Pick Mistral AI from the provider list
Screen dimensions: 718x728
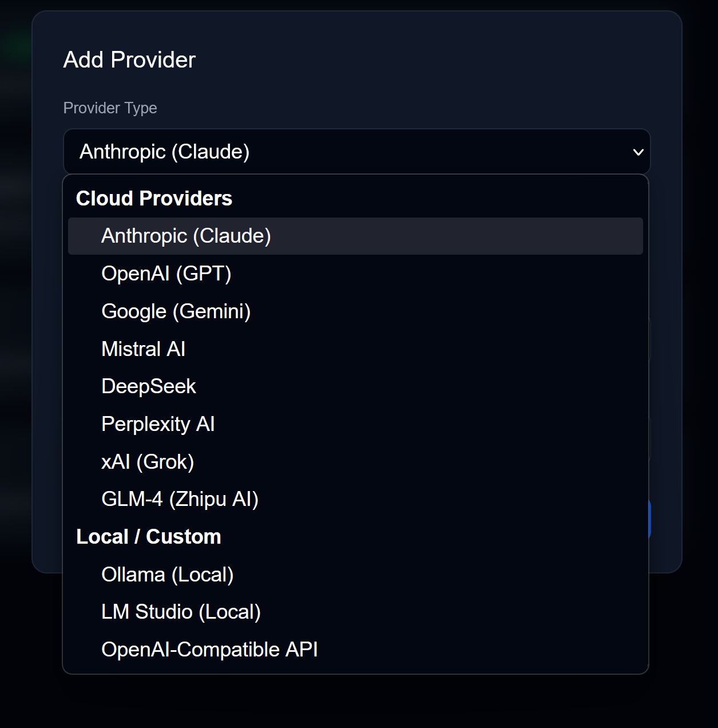143,349
